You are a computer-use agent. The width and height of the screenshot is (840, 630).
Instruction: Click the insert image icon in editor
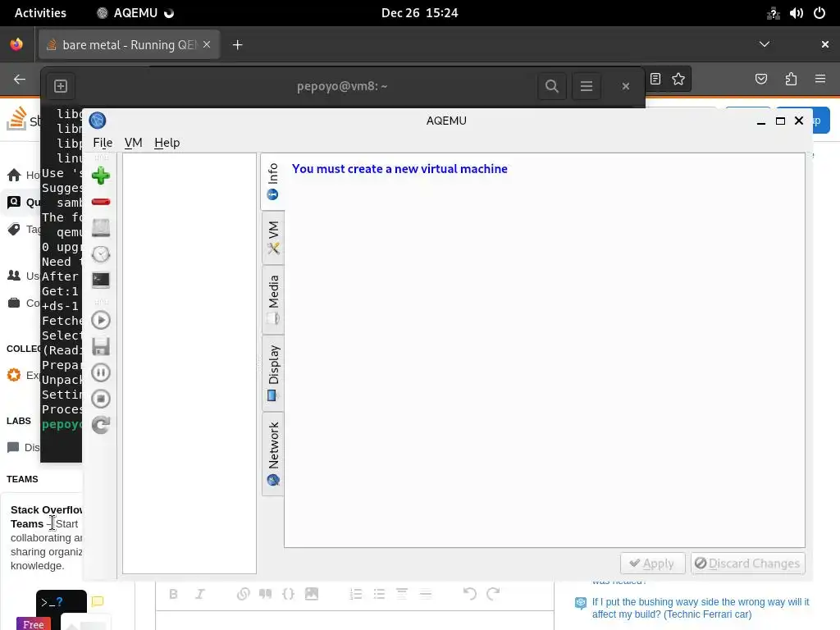[311, 594]
